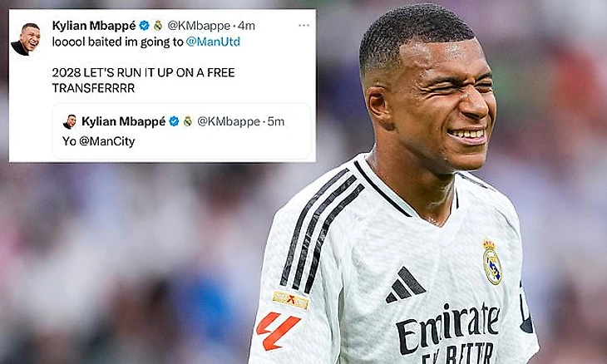The image size is (607, 364).
Task: Click the Real Madrid badge in quoted tweet
Action: click(x=188, y=121)
